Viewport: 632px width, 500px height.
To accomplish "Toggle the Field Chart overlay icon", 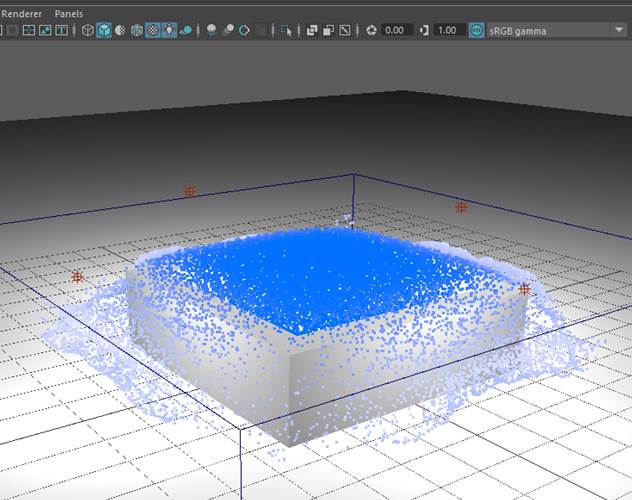I will pyautogui.click(x=29, y=30).
